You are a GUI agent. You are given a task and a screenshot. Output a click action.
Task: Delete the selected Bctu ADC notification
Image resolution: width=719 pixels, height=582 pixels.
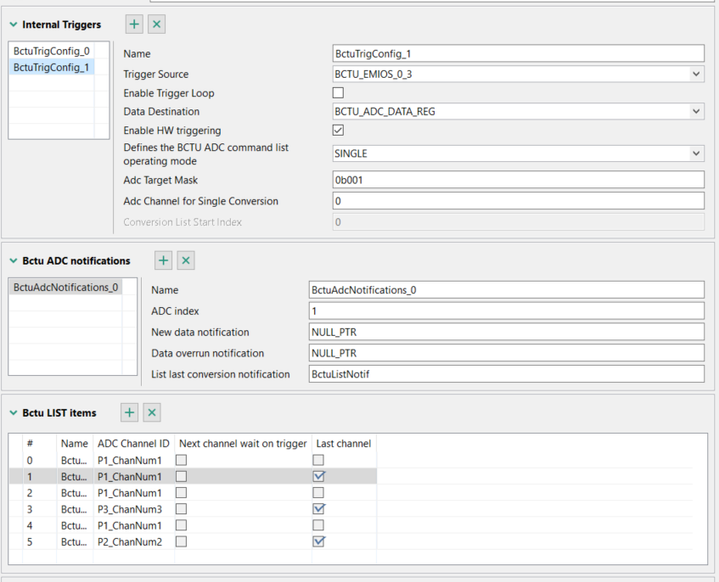tap(186, 261)
